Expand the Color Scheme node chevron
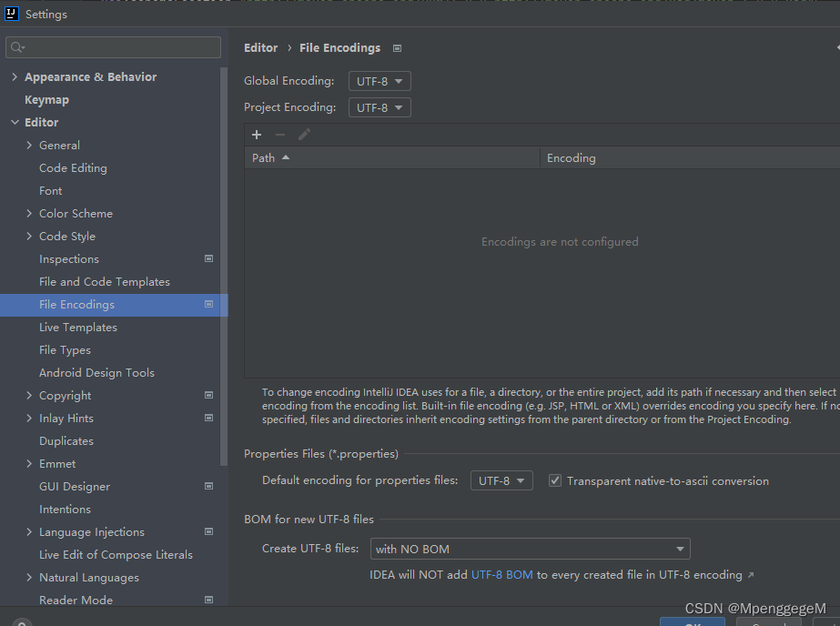Screen dimensions: 840x626 point(29,213)
